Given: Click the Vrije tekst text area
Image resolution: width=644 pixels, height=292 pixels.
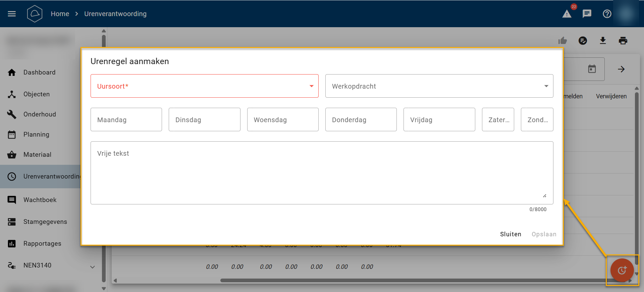Looking at the screenshot, I should pos(322,173).
